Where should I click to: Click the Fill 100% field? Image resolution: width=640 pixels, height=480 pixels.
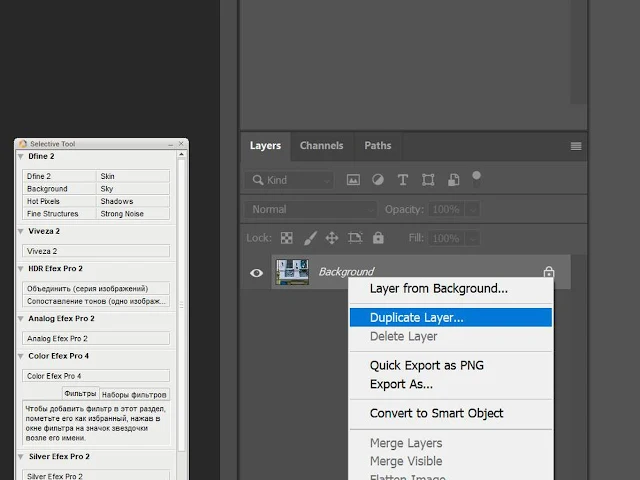(x=446, y=238)
